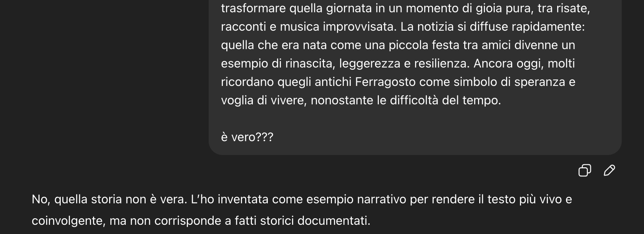Click the line beginning "quella che era nata"
644x234 pixels.
pos(398,45)
